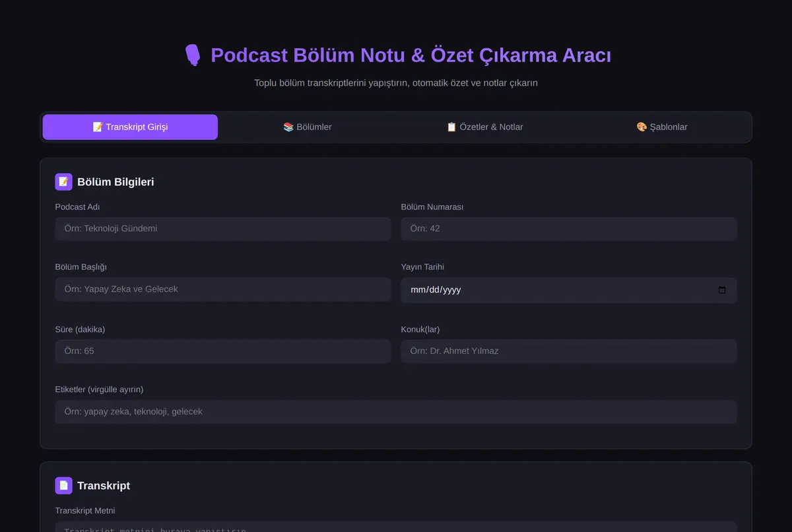The height and width of the screenshot is (532, 792).
Task: Click the 'Bölüm Başlığı' label
Action: (81, 267)
